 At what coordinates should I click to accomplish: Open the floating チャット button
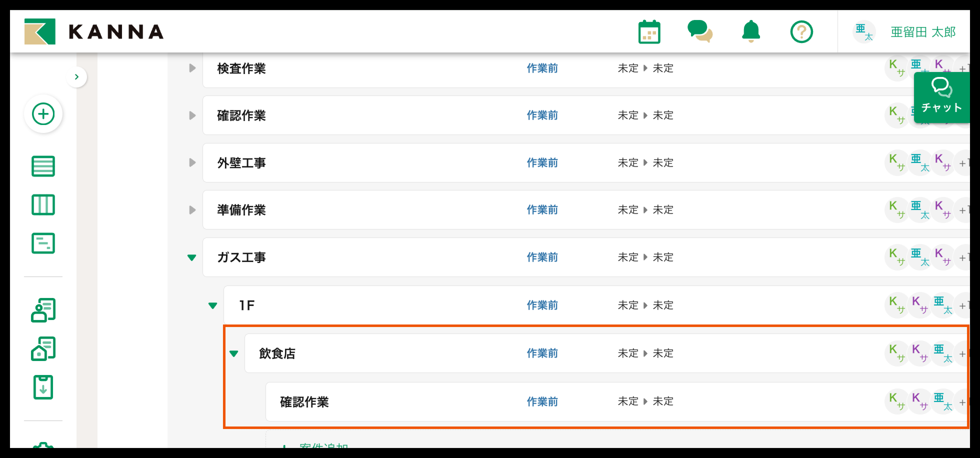click(x=941, y=97)
